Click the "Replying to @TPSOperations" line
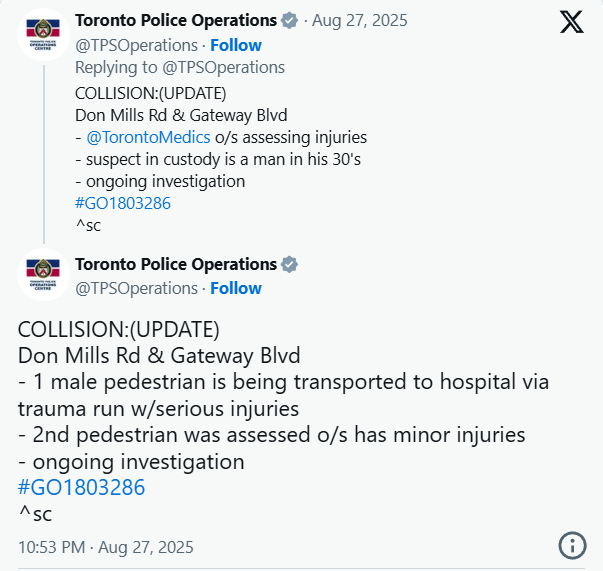 tap(180, 67)
